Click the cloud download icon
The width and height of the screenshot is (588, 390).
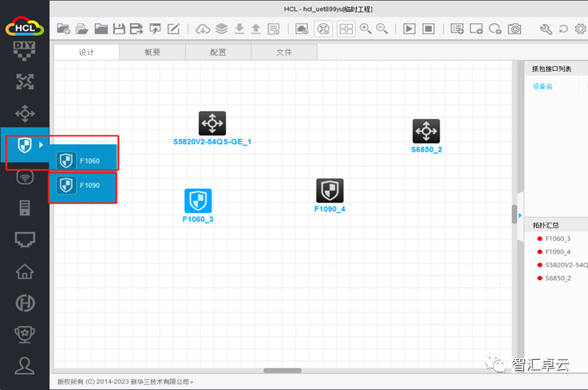(203, 29)
